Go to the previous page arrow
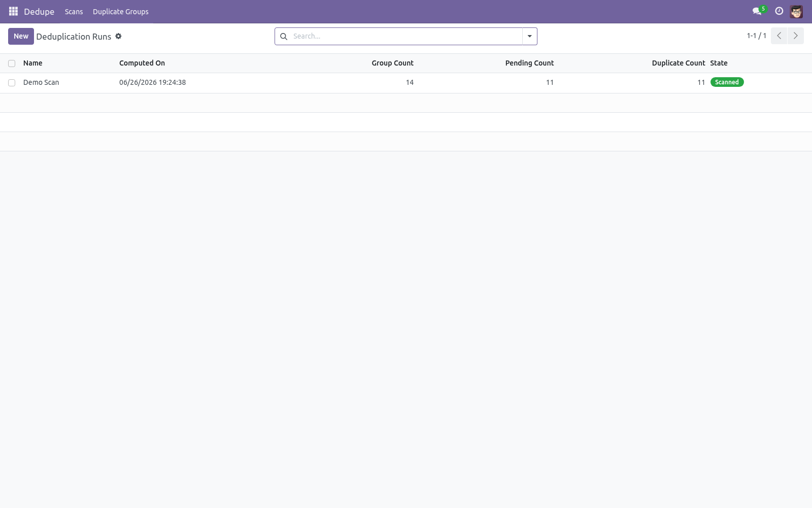The image size is (812, 508). click(779, 36)
